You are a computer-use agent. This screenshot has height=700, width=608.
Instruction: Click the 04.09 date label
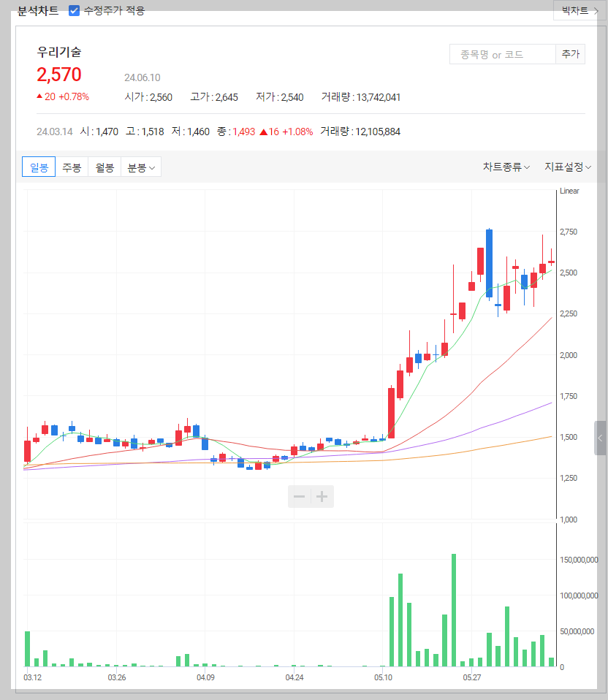[205, 677]
